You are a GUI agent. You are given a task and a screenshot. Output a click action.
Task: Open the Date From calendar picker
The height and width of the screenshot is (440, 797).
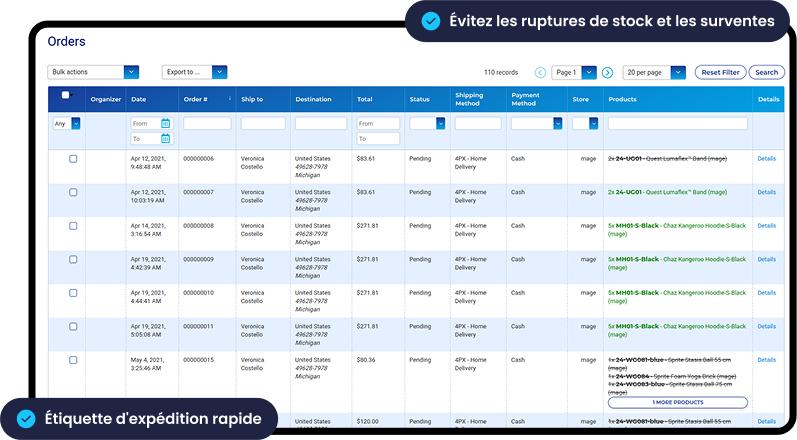(166, 124)
